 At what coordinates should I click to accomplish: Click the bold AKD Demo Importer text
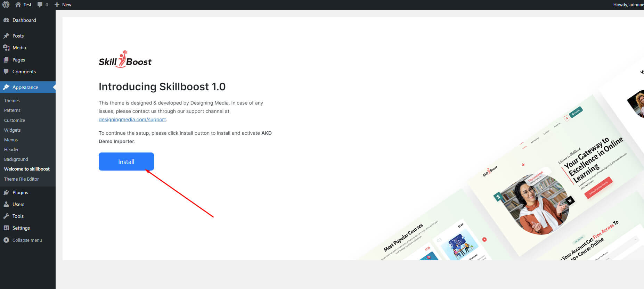point(185,137)
